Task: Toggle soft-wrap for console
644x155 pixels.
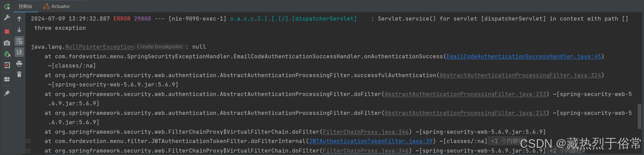Action: tap(19, 41)
